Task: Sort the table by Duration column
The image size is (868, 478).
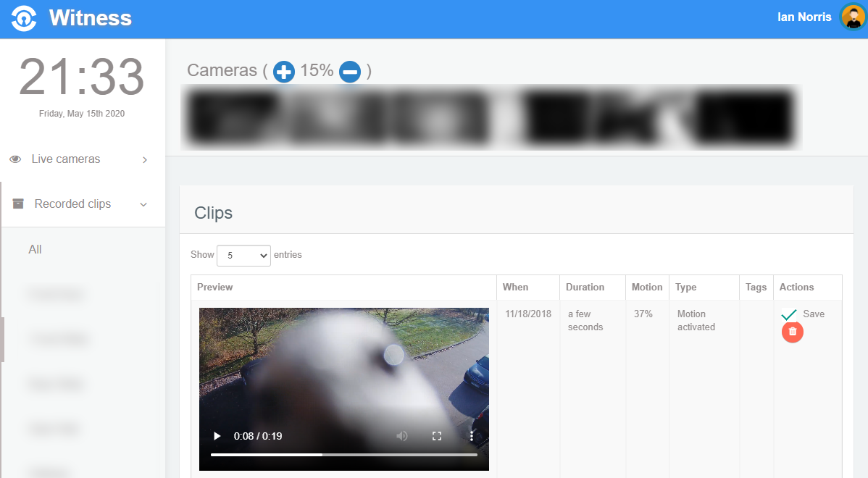Action: pos(585,288)
